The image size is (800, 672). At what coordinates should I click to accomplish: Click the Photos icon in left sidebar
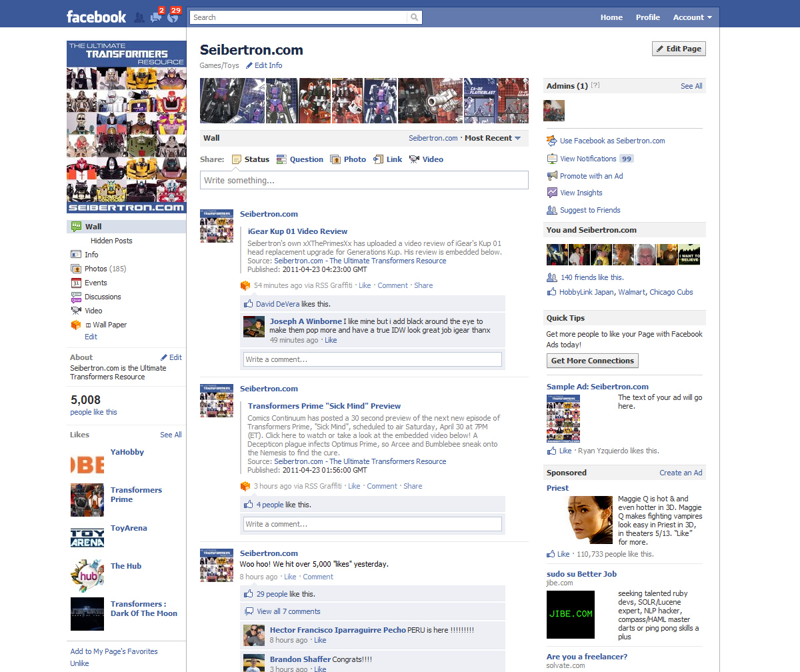coord(76,269)
